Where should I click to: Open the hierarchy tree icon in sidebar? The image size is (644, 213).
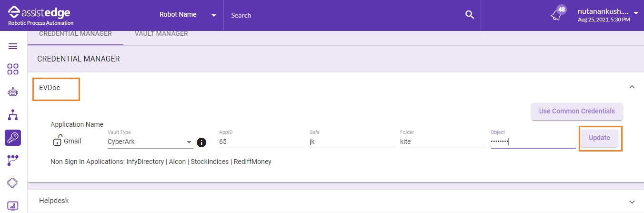coord(13,115)
